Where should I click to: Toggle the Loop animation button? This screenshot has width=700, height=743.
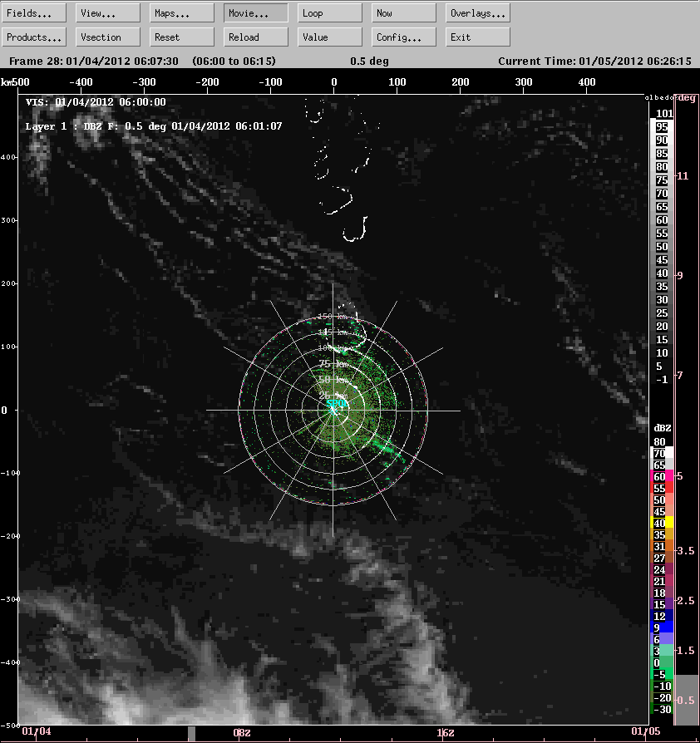click(x=330, y=13)
